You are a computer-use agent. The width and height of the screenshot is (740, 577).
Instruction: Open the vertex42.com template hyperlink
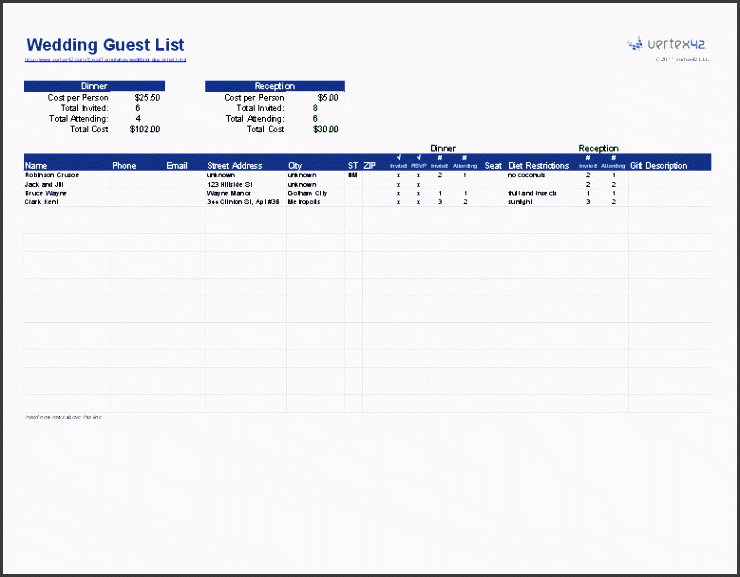coord(105,59)
